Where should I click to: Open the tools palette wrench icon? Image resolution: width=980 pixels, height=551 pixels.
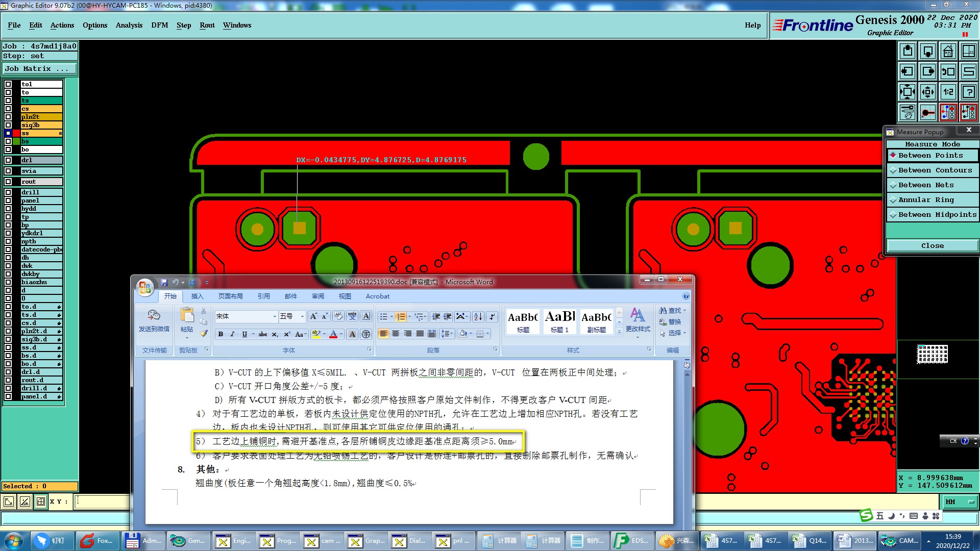pos(908,112)
